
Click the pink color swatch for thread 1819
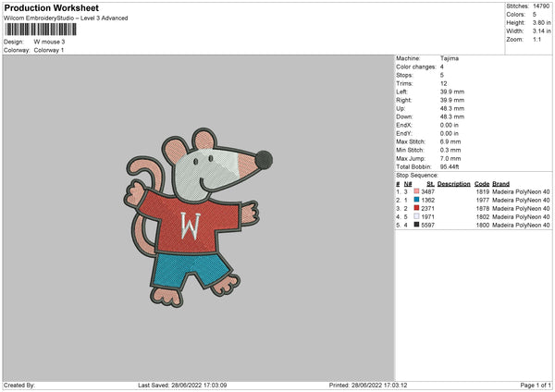tap(416, 191)
